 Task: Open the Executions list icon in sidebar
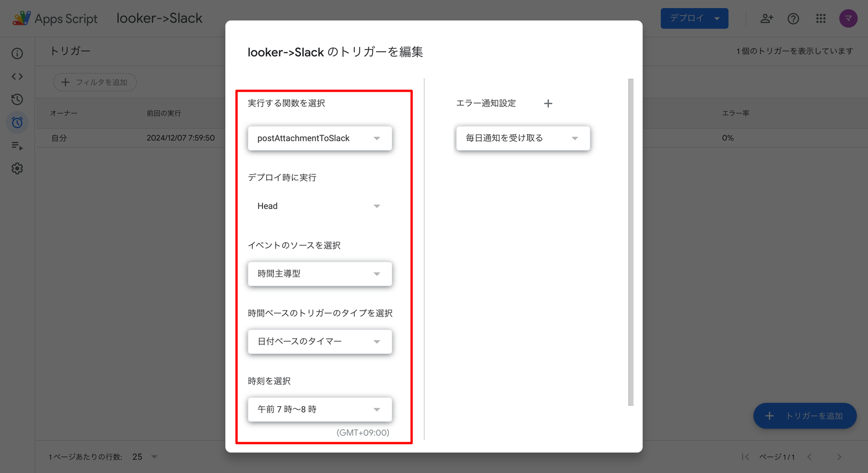pos(17,146)
